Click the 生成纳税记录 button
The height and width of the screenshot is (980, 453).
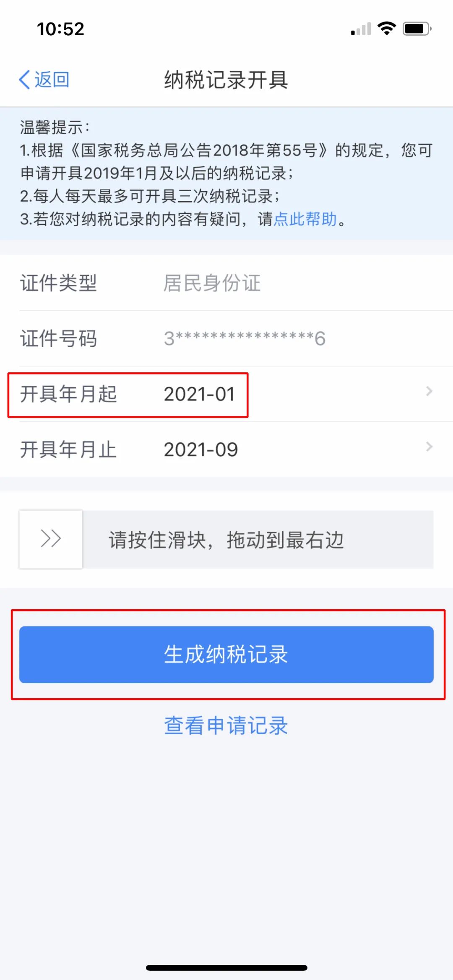click(226, 655)
